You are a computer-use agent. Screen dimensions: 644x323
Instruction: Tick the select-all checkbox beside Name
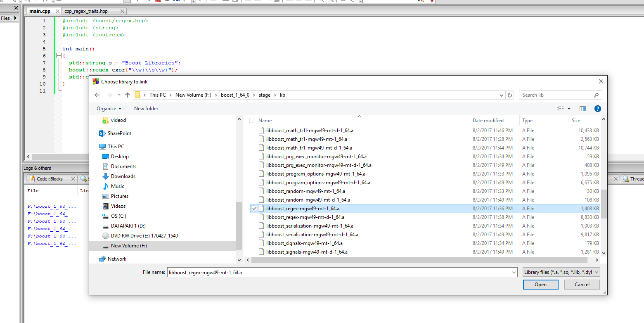(x=251, y=121)
